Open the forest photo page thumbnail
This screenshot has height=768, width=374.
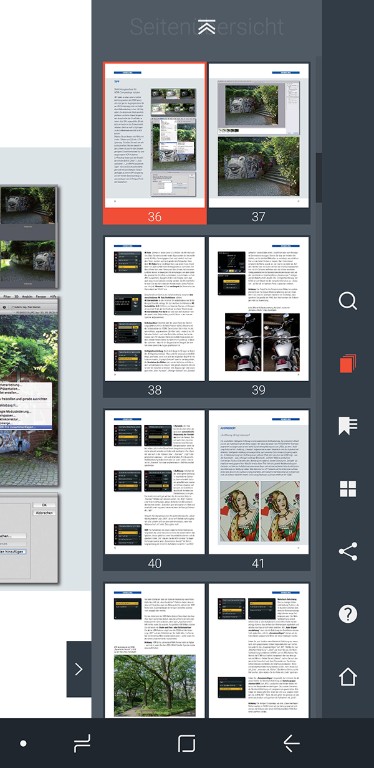point(155,650)
